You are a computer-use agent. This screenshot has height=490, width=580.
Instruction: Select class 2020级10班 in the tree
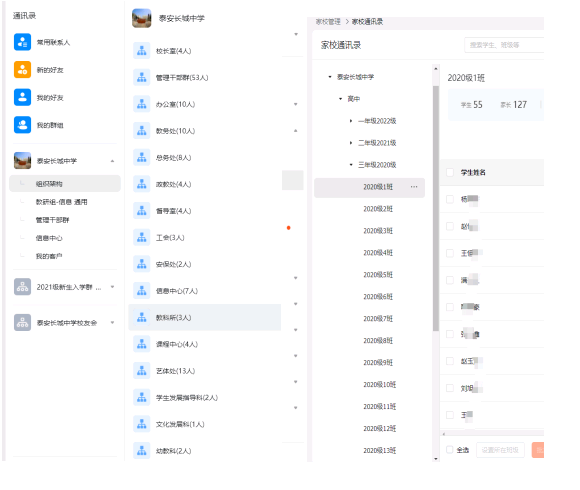pyautogui.click(x=380, y=385)
